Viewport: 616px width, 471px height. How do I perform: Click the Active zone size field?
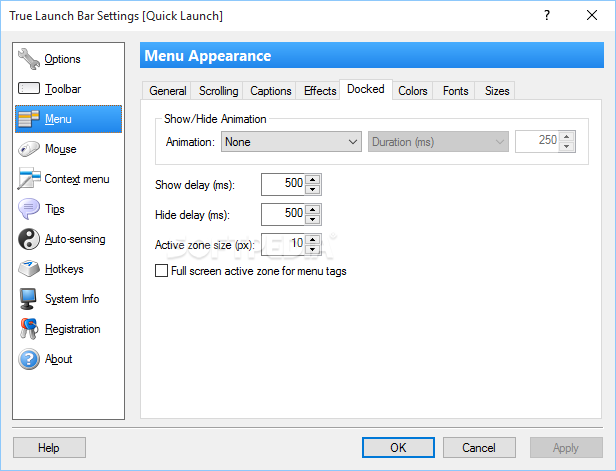(283, 244)
